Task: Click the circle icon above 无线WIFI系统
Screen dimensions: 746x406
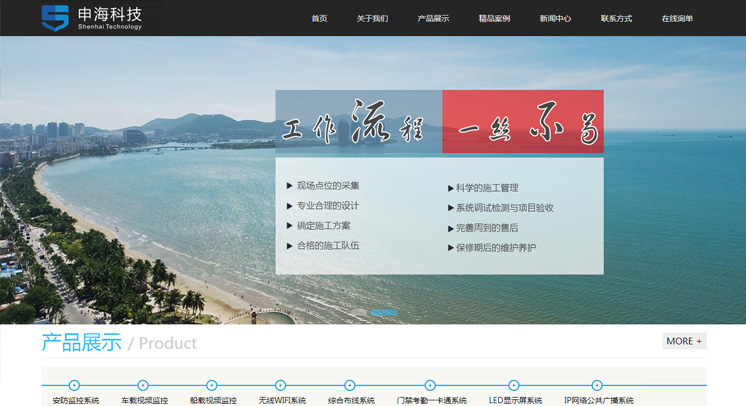Action: click(281, 385)
